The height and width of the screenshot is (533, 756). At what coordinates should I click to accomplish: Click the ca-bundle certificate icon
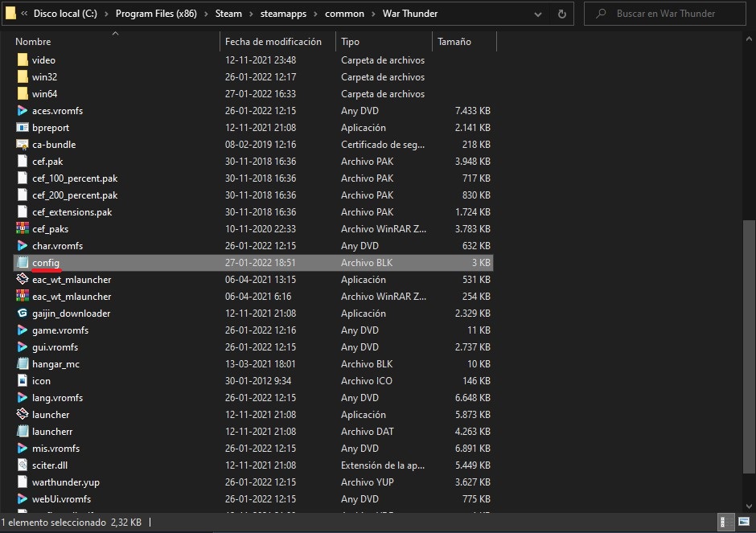point(23,145)
